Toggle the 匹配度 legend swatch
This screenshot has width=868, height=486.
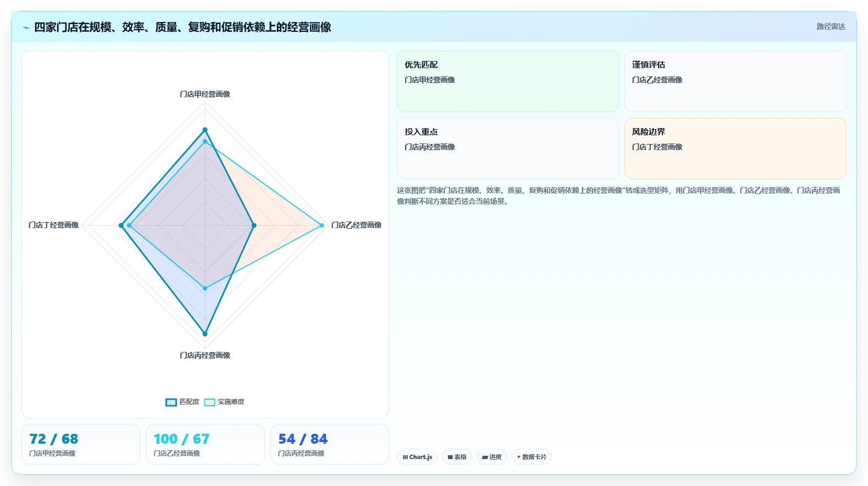tap(171, 402)
